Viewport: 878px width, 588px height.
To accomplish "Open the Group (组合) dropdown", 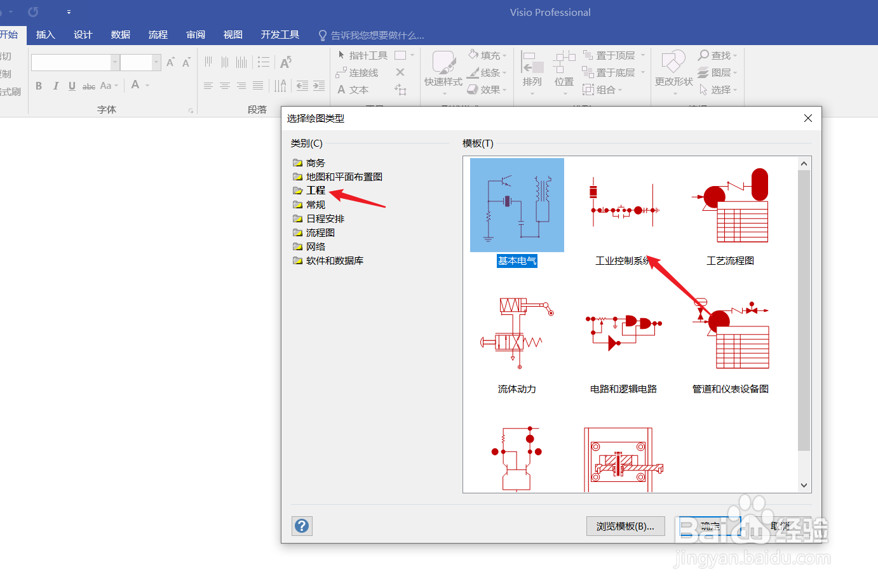I will pyautogui.click(x=602, y=90).
